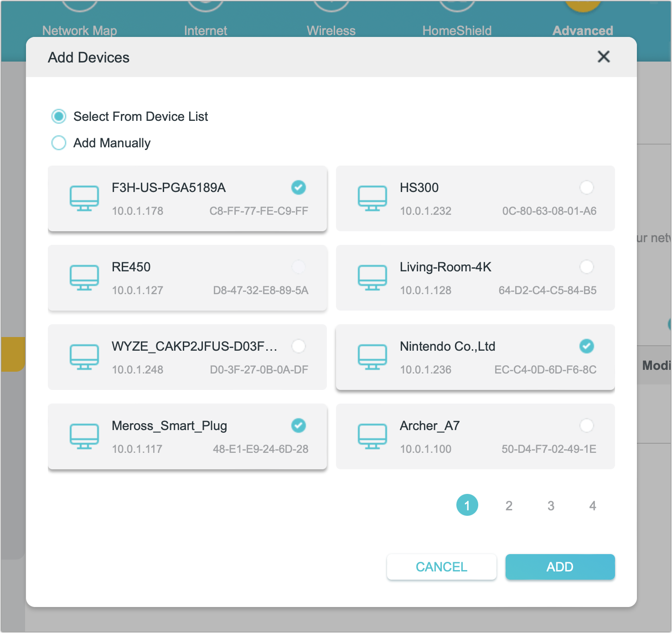Check the Living-Room-4K device checkbox
This screenshot has height=633, width=672.
point(586,267)
